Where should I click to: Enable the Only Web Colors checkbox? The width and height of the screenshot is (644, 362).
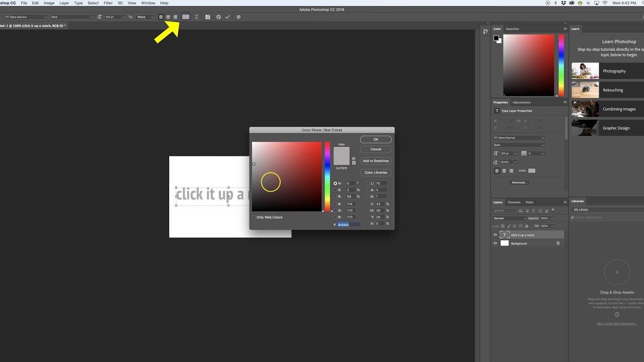coord(254,217)
